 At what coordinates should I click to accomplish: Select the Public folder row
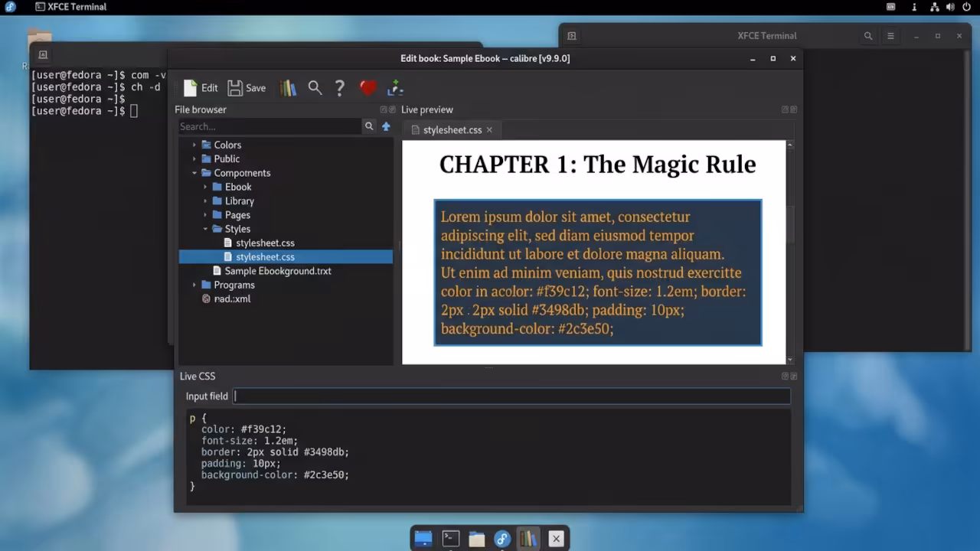pyautogui.click(x=286, y=159)
